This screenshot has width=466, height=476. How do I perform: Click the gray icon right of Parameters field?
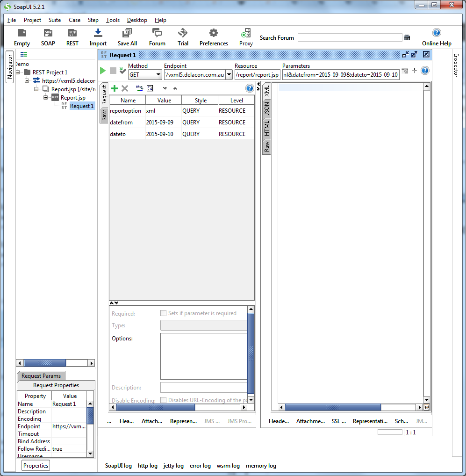(x=405, y=71)
